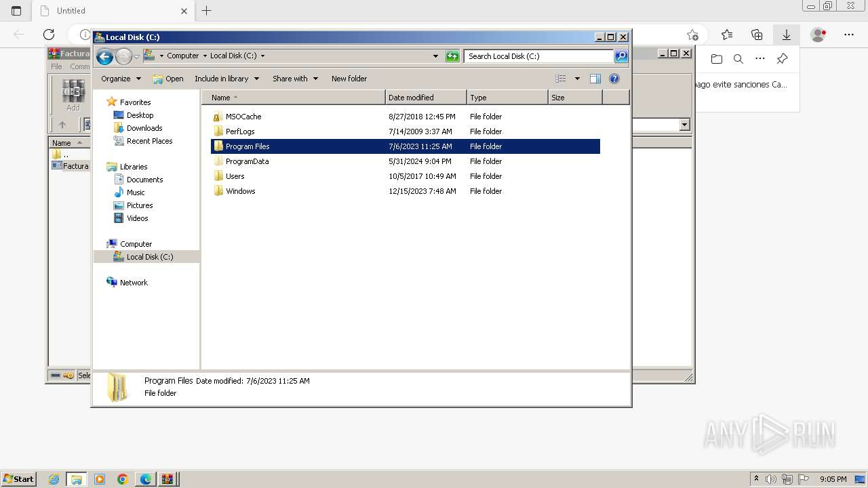Select Computer in navigation pane

[x=136, y=244]
